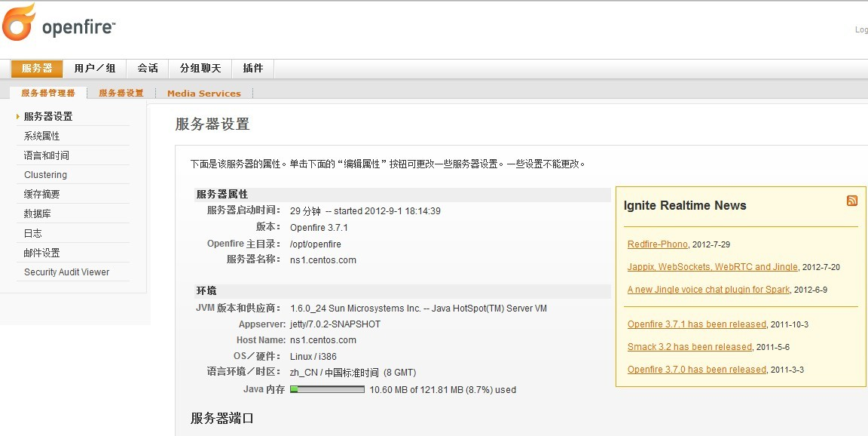The image size is (868, 436).
Task: Click the Linux / i386 OS value
Action: [313, 357]
